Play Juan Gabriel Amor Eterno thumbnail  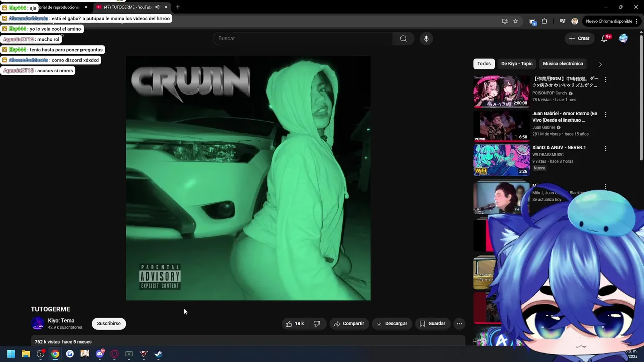(x=502, y=126)
